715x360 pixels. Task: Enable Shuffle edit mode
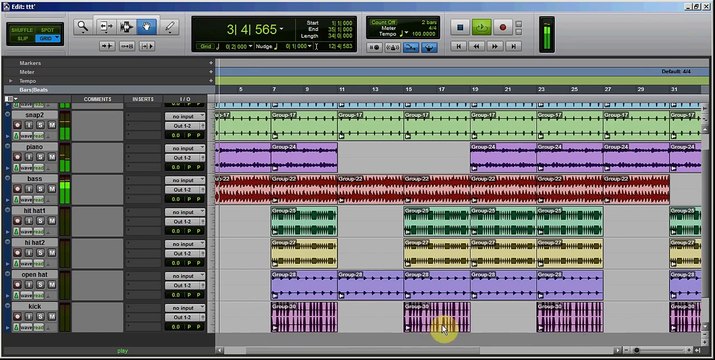coord(21,30)
